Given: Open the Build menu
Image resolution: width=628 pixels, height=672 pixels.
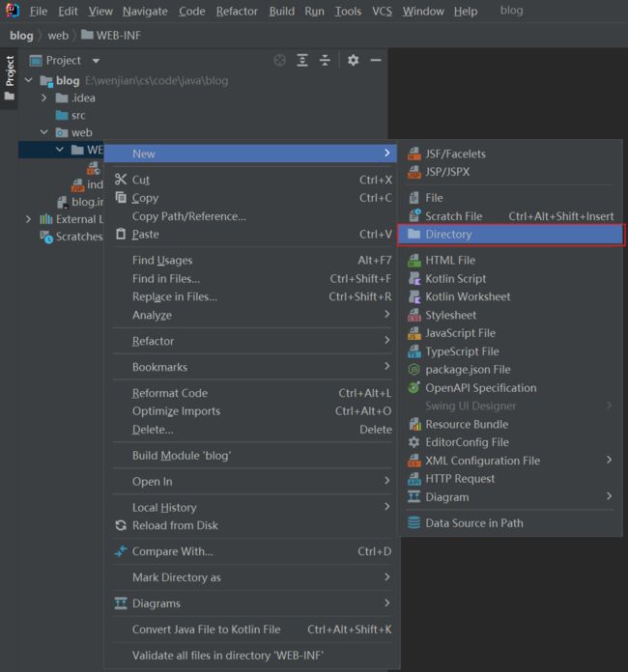Looking at the screenshot, I should [282, 12].
